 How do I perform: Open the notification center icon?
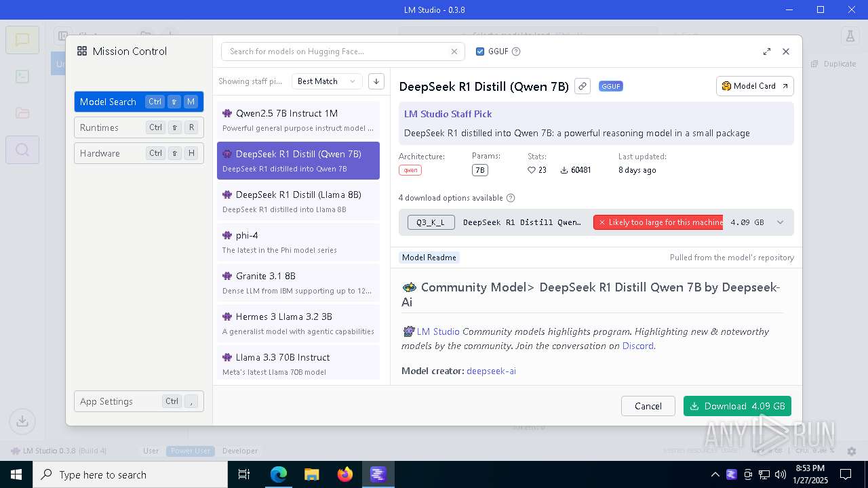(846, 474)
